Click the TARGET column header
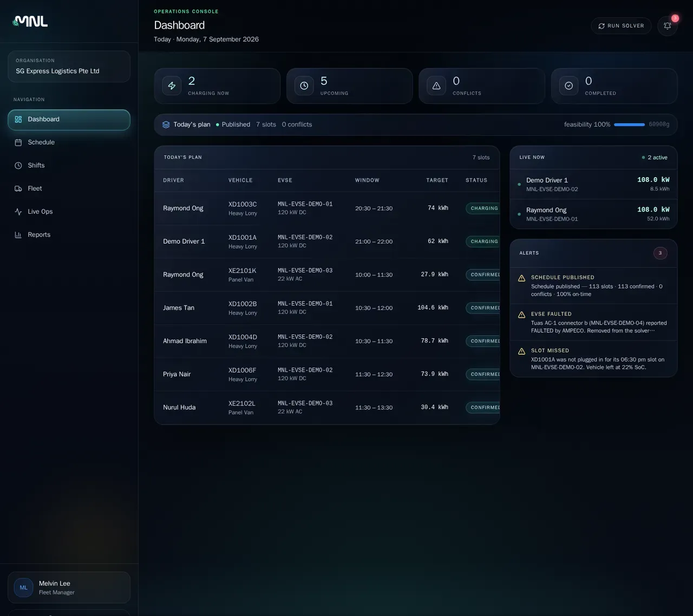Viewport: 693px width, 616px height. (x=437, y=180)
